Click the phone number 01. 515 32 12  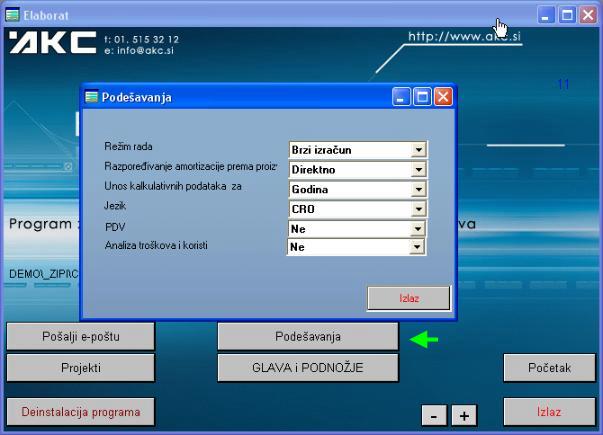146,39
